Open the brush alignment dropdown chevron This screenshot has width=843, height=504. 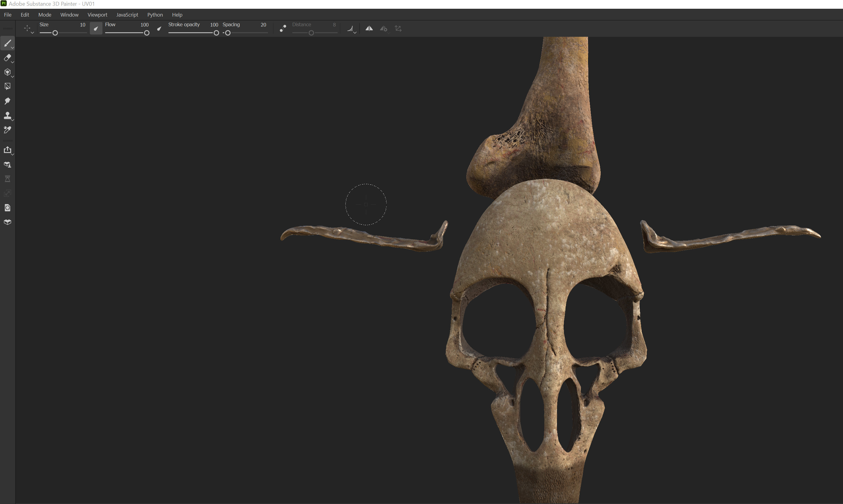[32, 33]
